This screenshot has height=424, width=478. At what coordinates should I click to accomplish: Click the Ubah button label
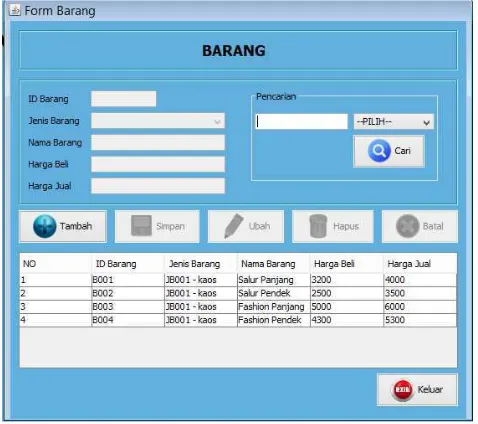point(259,226)
